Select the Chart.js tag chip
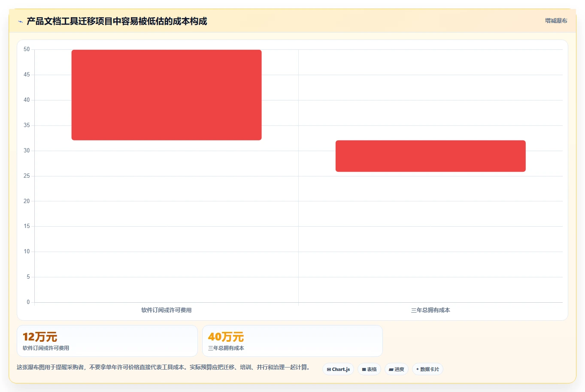This screenshot has width=585, height=392. [338, 369]
